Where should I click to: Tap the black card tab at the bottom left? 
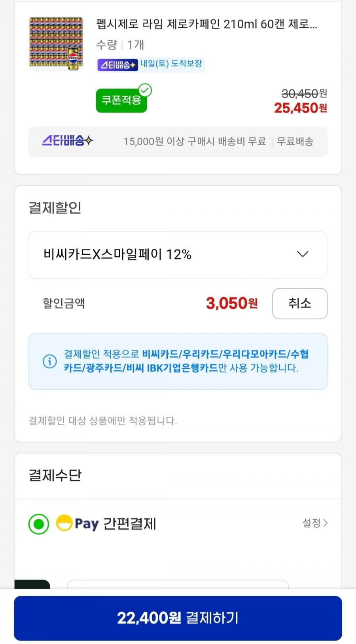point(32,584)
